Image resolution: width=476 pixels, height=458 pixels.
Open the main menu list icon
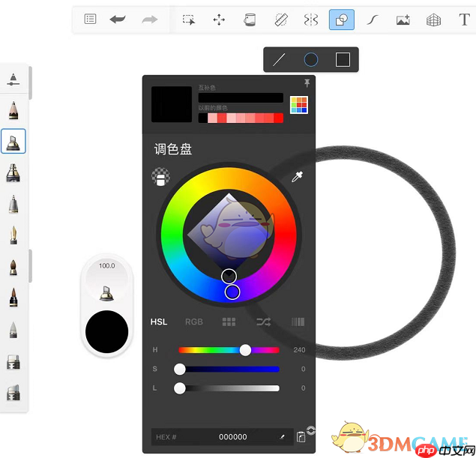90,19
